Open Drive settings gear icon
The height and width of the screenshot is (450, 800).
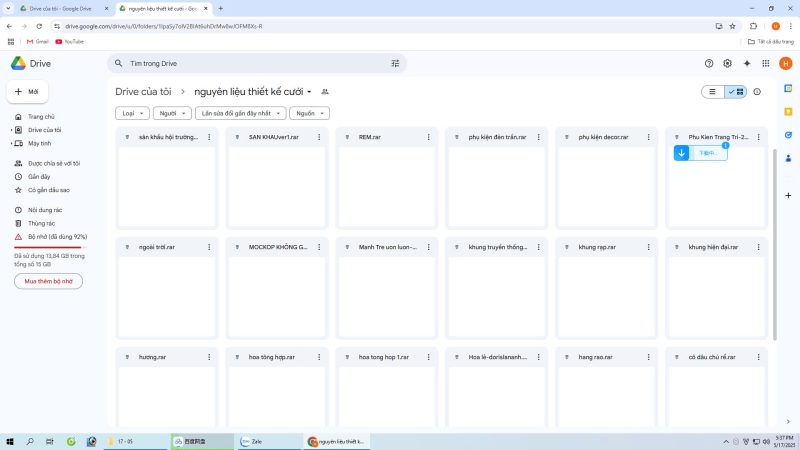coord(727,63)
